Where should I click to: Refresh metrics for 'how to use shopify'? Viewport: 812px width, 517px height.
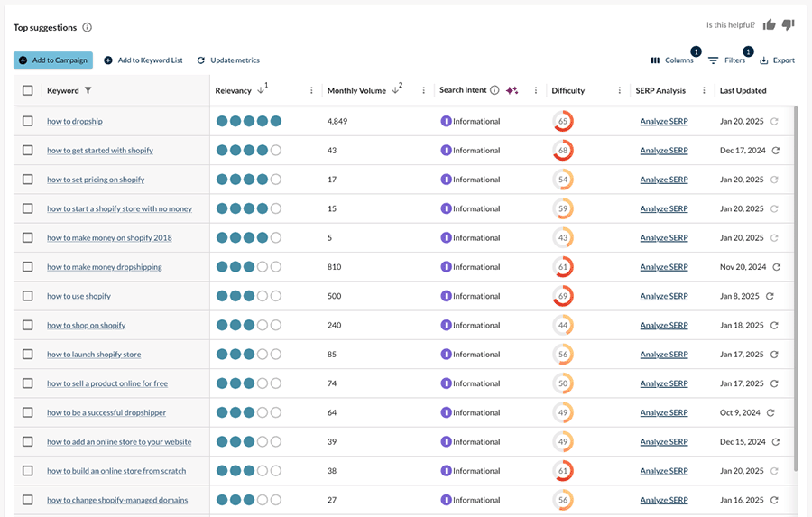pyautogui.click(x=770, y=296)
